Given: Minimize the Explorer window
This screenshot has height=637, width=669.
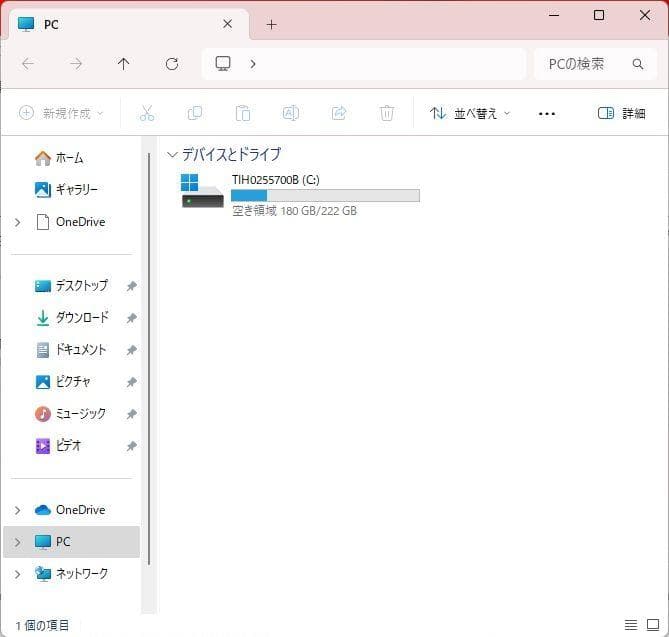Looking at the screenshot, I should click(x=554, y=15).
